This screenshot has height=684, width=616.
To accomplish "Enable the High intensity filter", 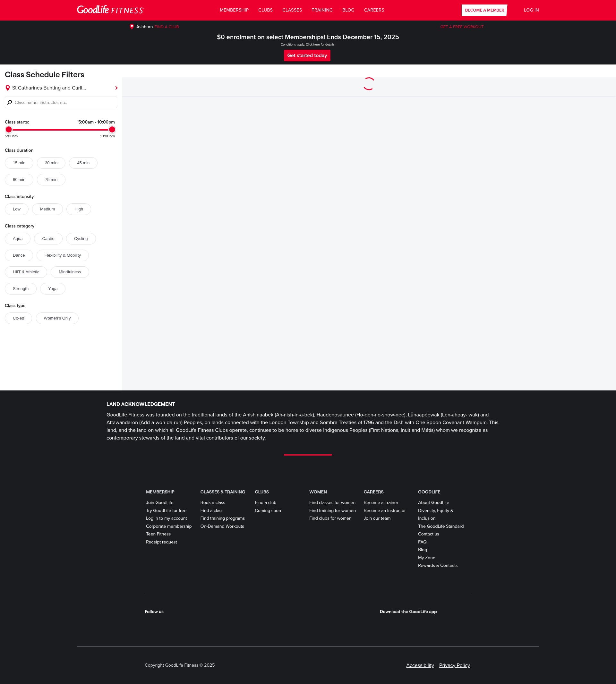I will (79, 209).
